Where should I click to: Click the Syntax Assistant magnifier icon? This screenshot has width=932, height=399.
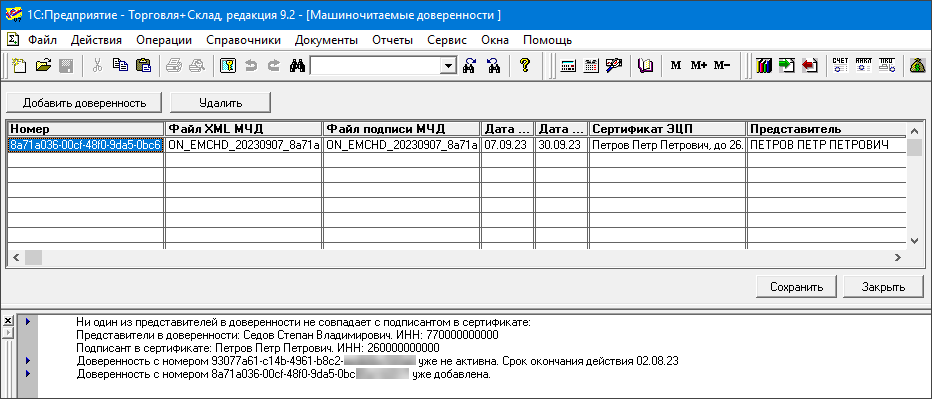point(614,65)
